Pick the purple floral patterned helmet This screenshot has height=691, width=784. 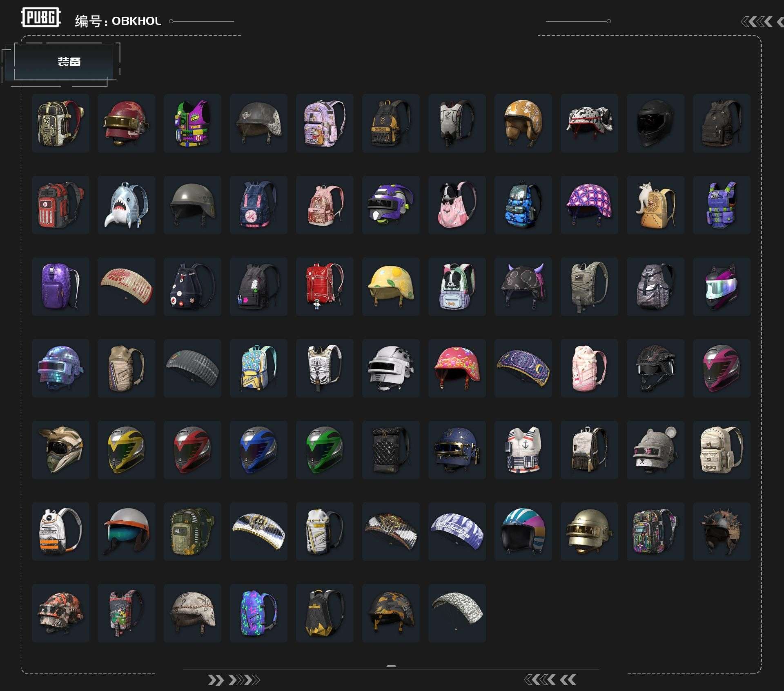tap(590, 205)
